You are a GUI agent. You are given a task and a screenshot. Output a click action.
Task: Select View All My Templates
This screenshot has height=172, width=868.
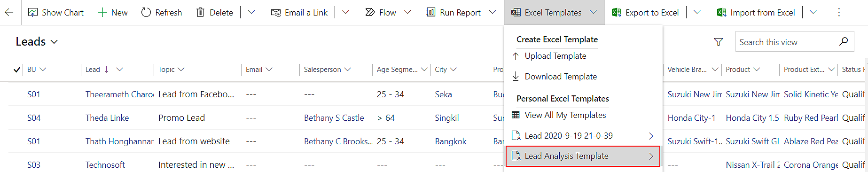tap(565, 115)
